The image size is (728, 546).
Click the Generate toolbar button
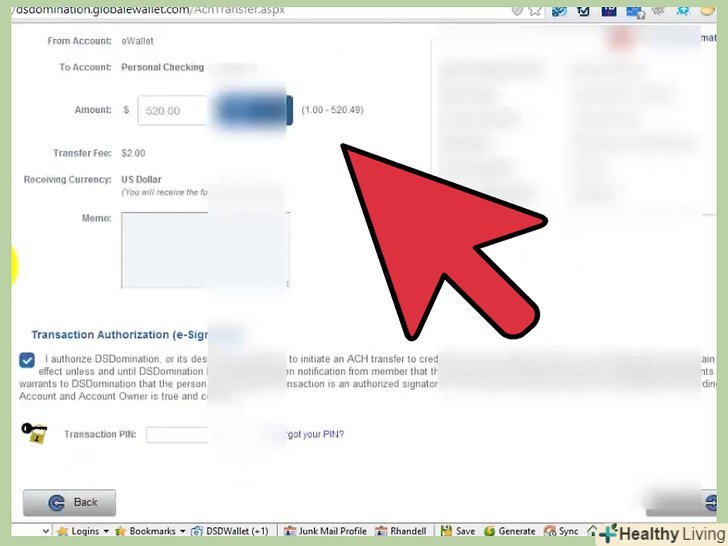pyautogui.click(x=509, y=531)
